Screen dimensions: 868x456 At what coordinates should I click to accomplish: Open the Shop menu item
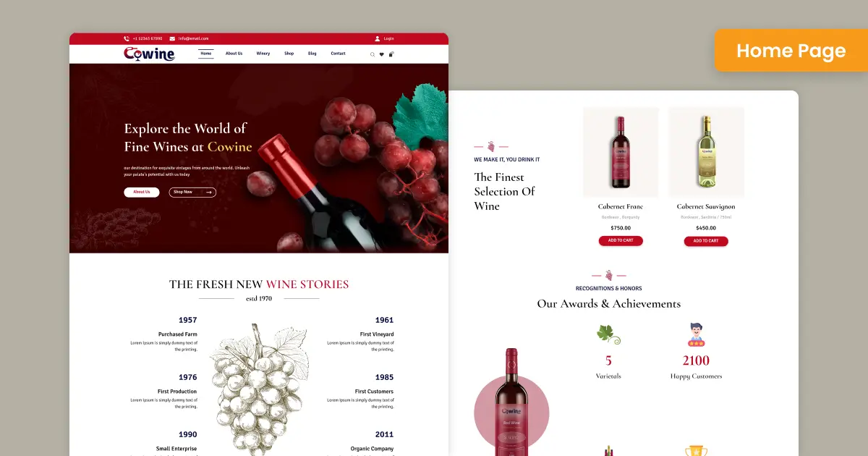click(x=289, y=54)
